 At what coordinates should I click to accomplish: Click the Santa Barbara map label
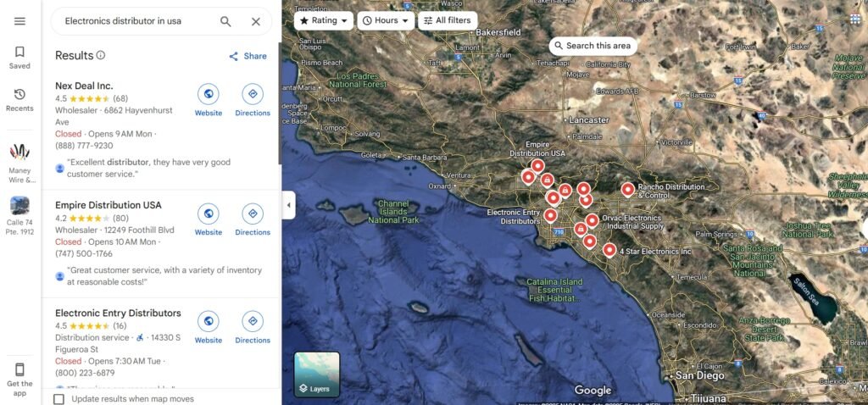[x=425, y=157]
